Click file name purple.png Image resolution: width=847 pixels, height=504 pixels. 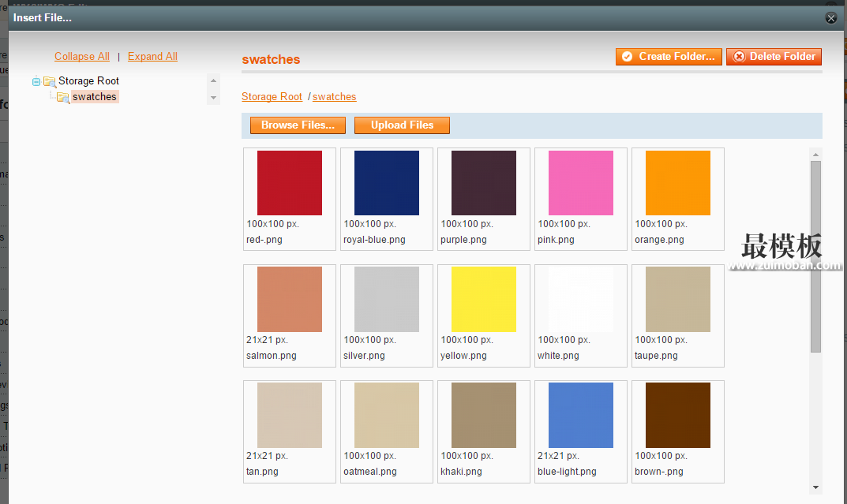click(463, 240)
